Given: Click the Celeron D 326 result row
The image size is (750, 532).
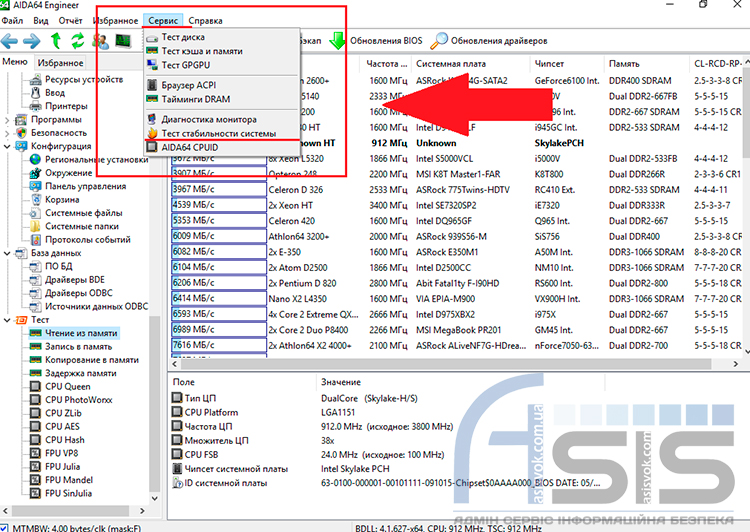Looking at the screenshot, I should pyautogui.click(x=456, y=189).
